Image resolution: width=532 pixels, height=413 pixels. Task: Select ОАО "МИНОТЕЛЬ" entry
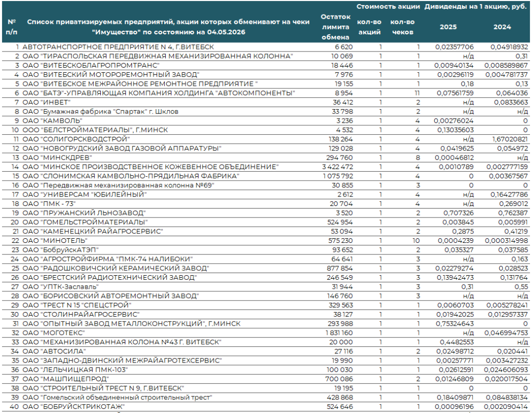point(55,240)
